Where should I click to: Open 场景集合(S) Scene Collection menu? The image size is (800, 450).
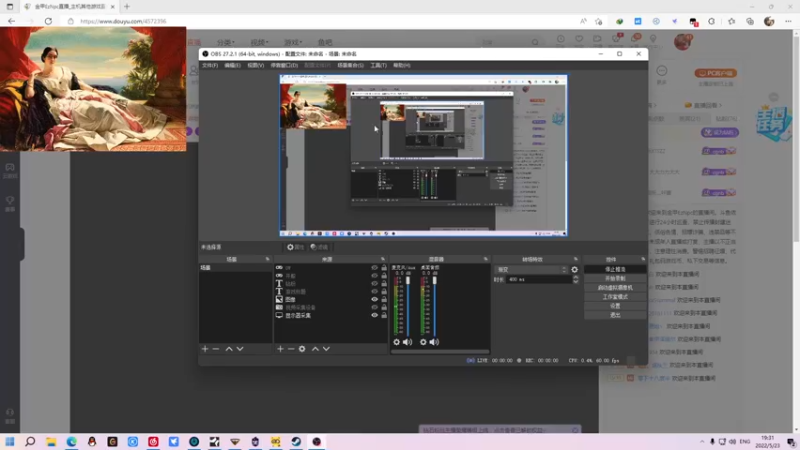(x=351, y=65)
